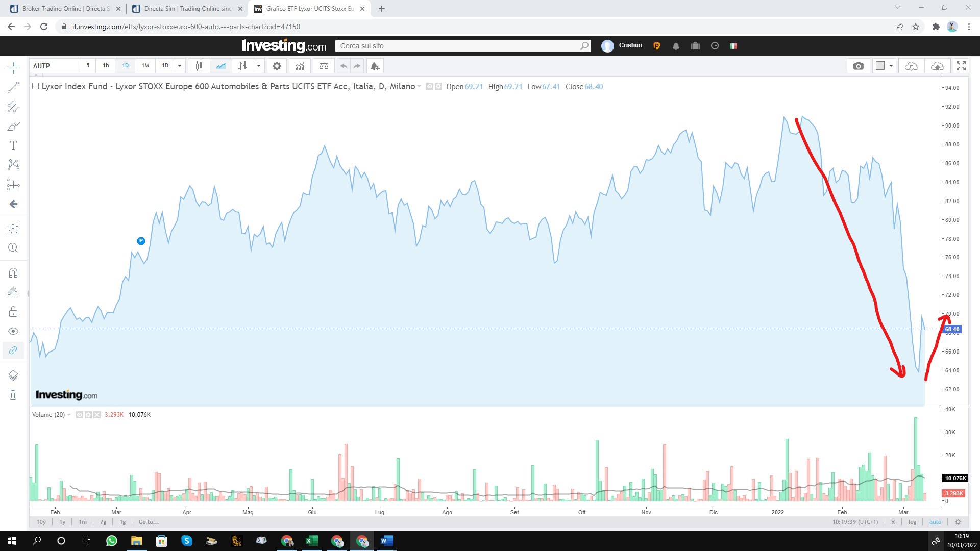
Task: Collapse the Lyxor Index Fund legend
Action: point(35,86)
